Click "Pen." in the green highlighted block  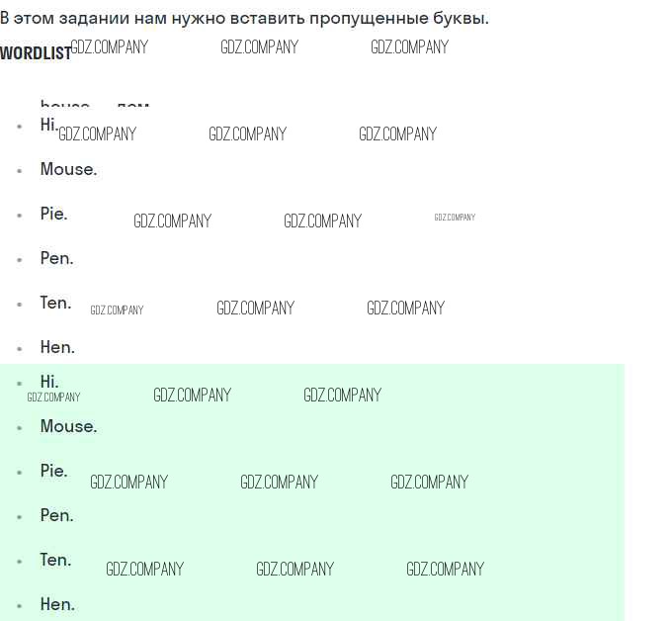56,515
